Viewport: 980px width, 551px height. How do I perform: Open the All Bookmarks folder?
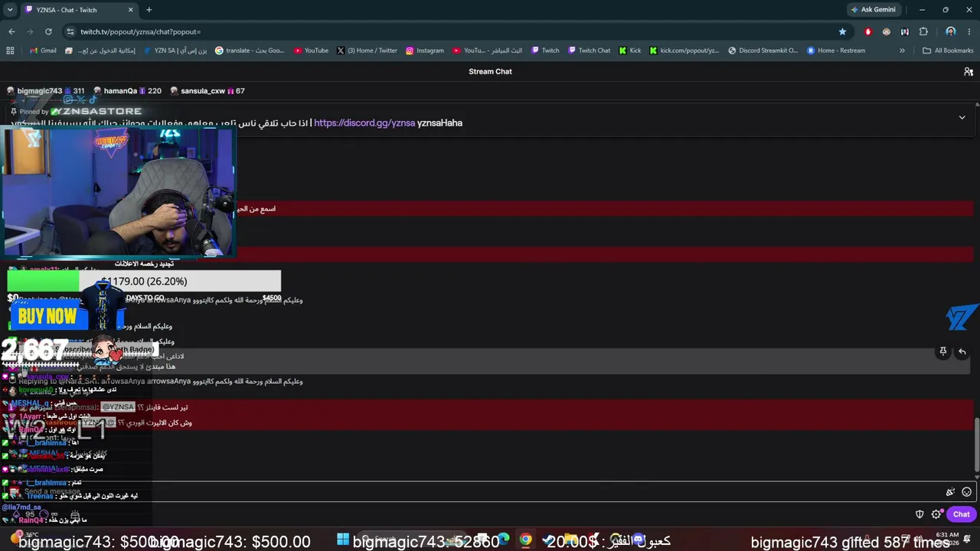coord(948,51)
